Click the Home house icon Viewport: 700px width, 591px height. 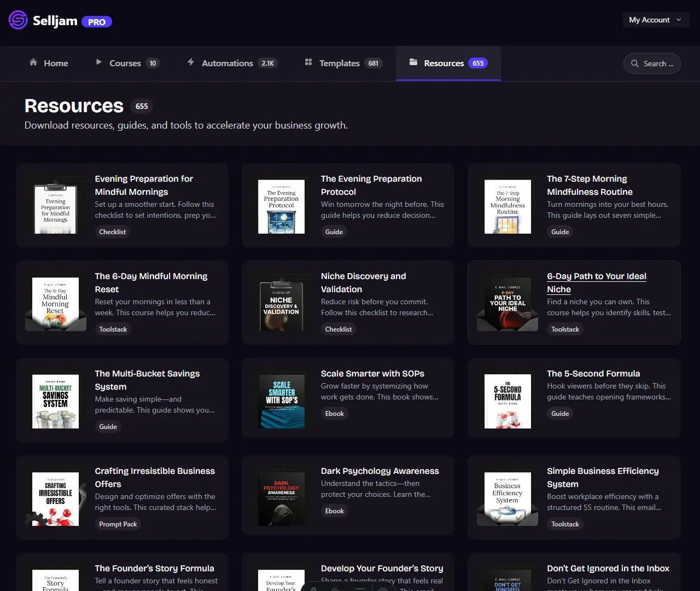click(x=33, y=62)
